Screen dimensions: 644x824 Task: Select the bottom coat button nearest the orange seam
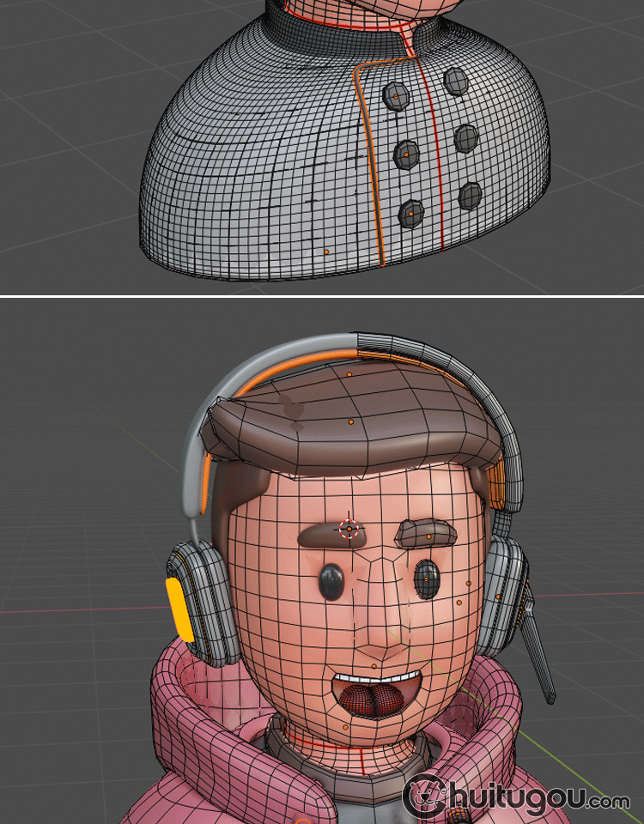pos(410,212)
